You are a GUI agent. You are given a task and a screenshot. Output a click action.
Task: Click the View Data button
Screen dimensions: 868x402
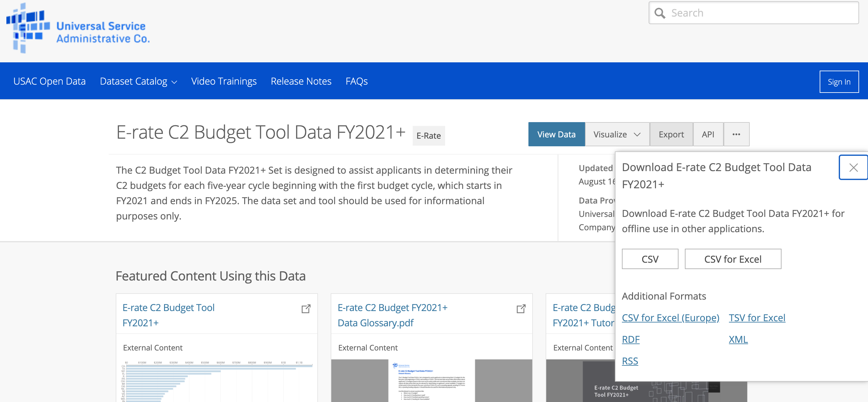coord(556,134)
